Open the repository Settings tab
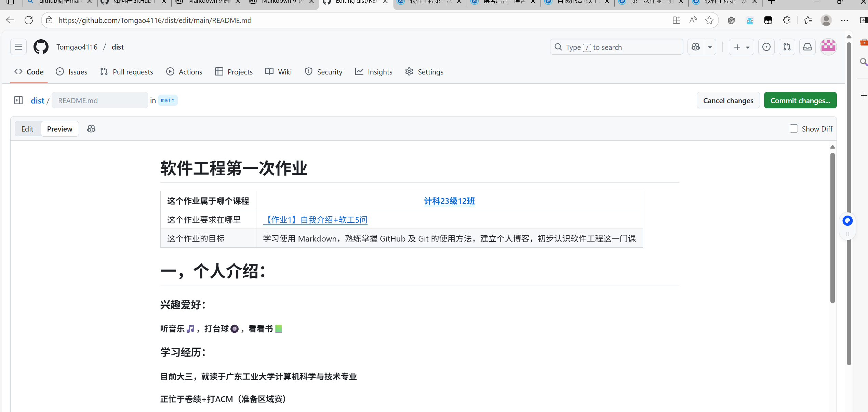The height and width of the screenshot is (412, 868). (x=424, y=72)
